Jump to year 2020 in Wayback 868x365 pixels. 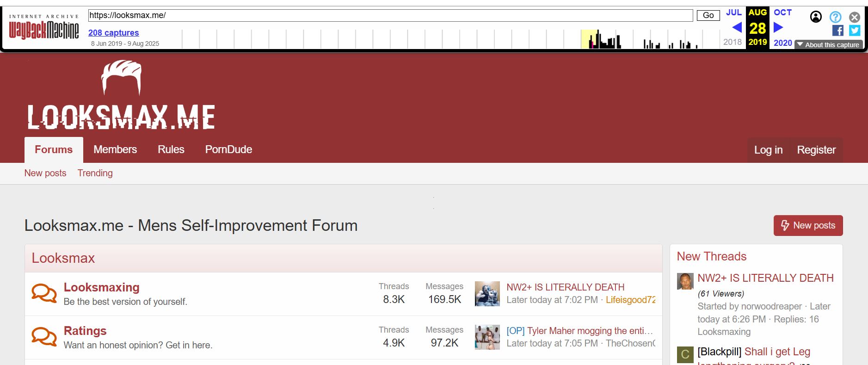[x=782, y=43]
